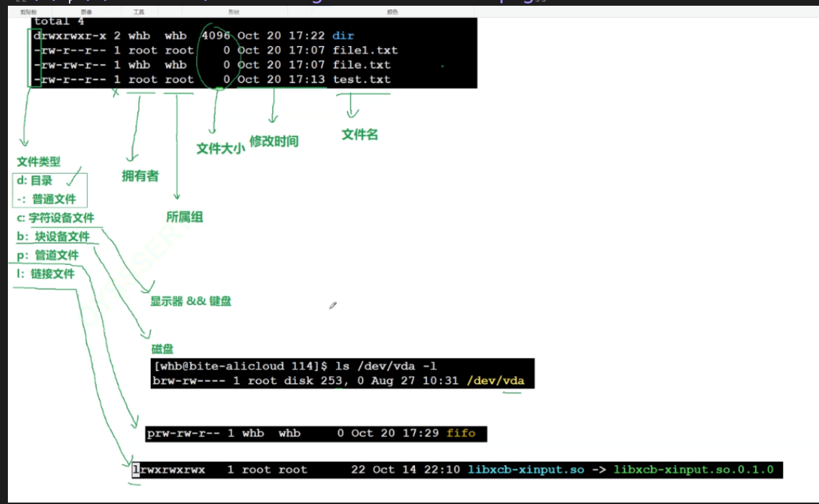Click the 颜色 (Colors) ribbon group label
The height and width of the screenshot is (504, 819).
point(393,12)
